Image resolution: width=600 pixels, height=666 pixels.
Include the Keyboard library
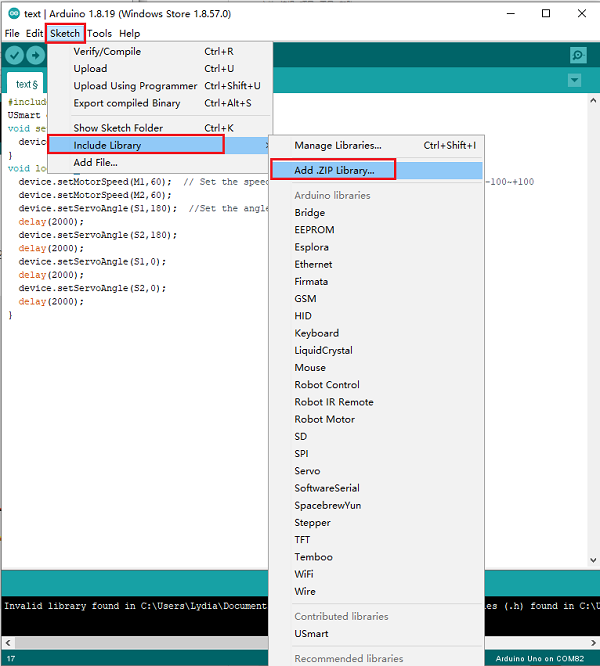377,333
